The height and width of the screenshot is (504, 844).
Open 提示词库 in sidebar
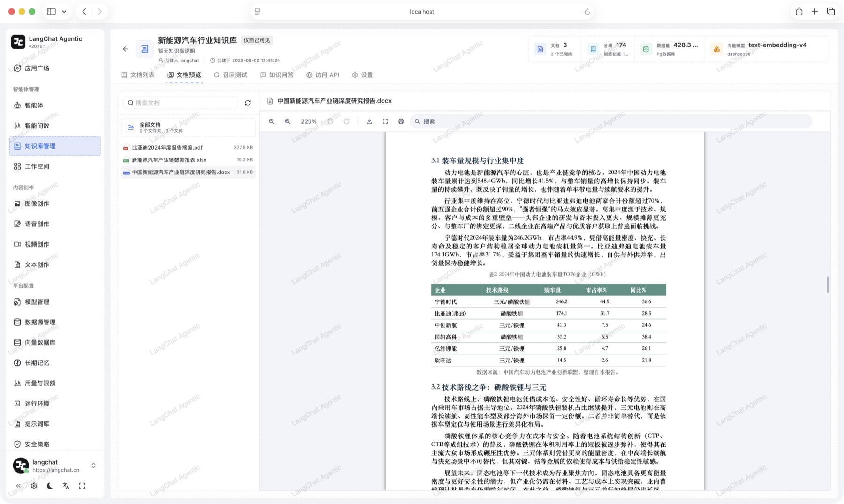[55, 424]
